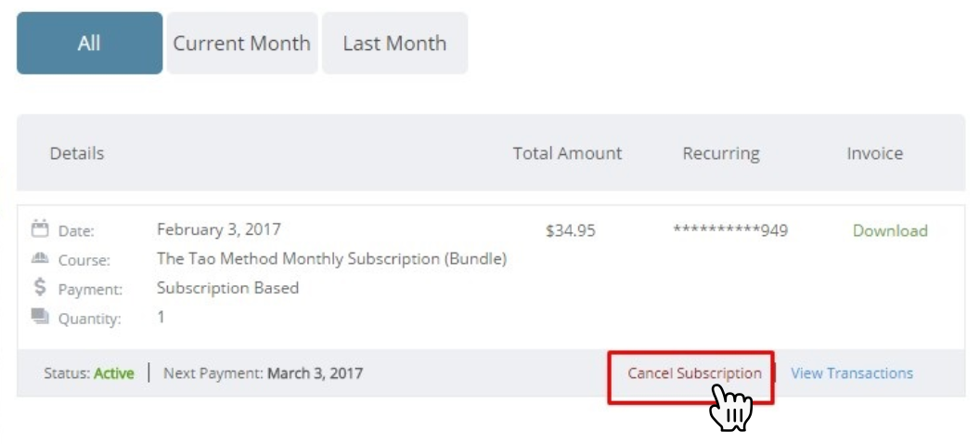Screen dimensions: 980x444
Task: Click the Cancel Subscription link
Action: coord(694,373)
